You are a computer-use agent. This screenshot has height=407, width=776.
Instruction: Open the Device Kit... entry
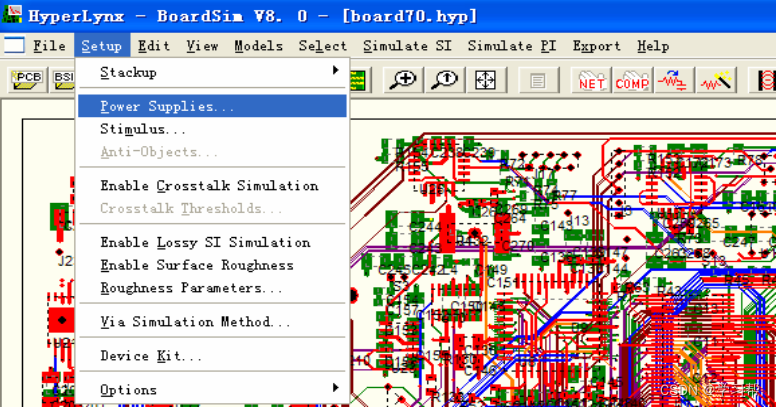pyautogui.click(x=212, y=356)
